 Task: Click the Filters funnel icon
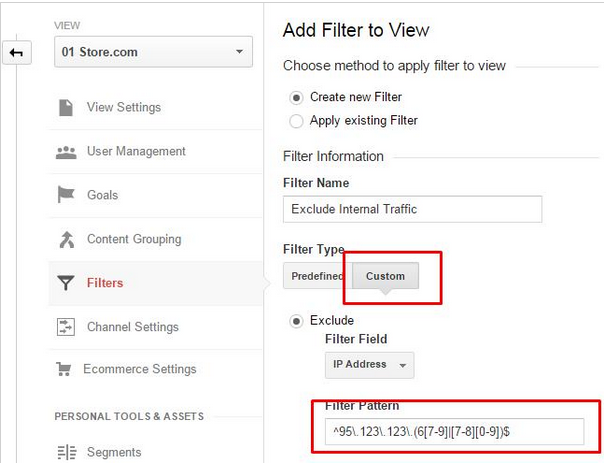[65, 283]
